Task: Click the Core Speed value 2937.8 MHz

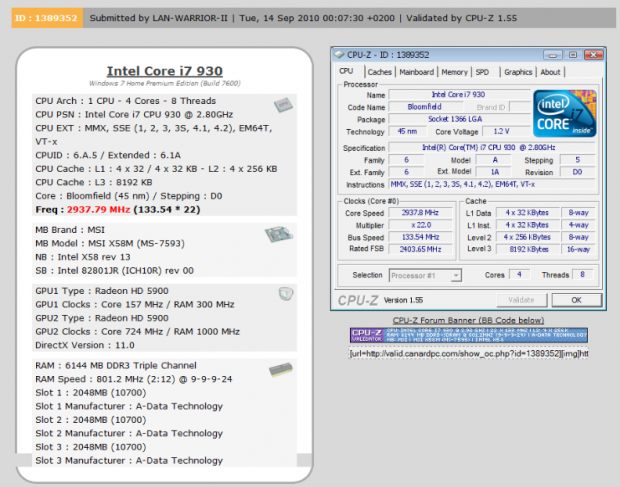Action: (x=420, y=213)
